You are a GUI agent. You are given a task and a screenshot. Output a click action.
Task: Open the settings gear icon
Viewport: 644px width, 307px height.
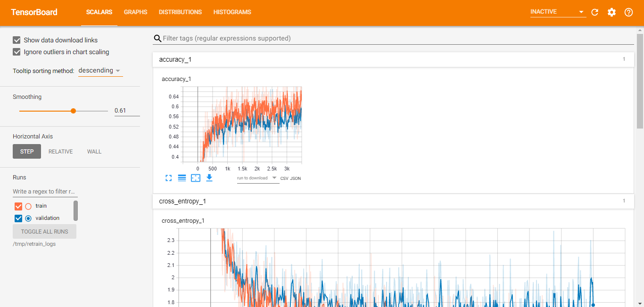coord(611,12)
